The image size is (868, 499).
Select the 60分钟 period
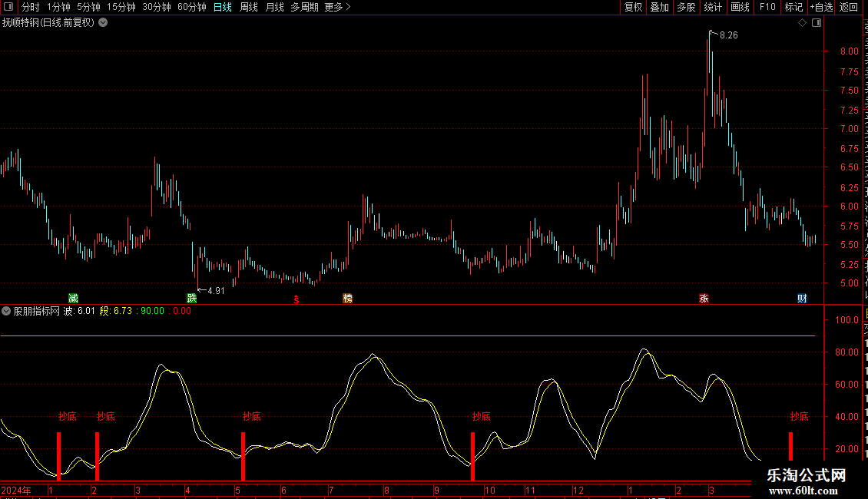(x=191, y=7)
